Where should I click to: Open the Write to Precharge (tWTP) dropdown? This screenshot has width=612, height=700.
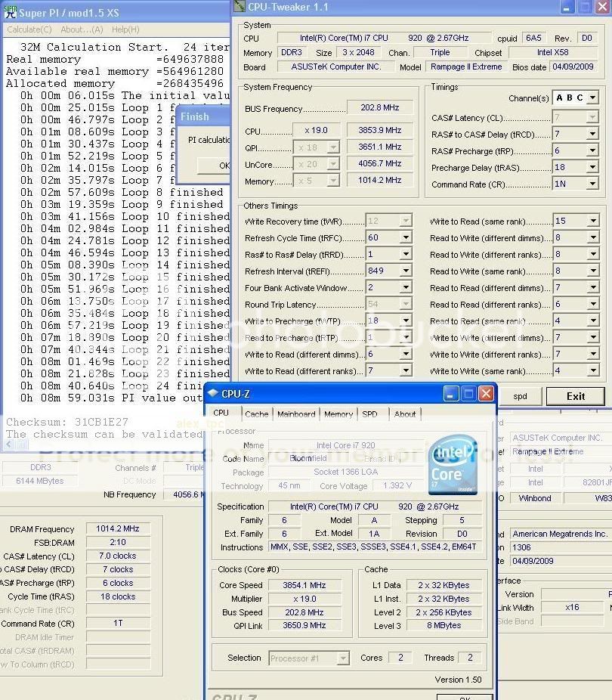[406, 321]
